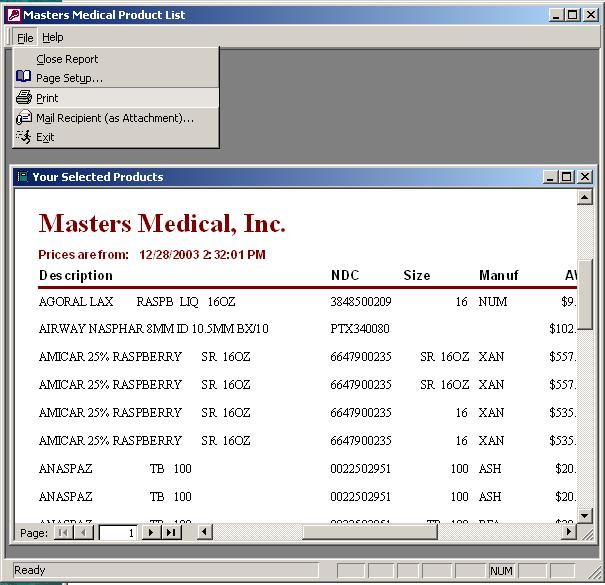Click the date 12/28/2003 2:32:01 PM
Screen dimensions: 605x585
(202, 255)
